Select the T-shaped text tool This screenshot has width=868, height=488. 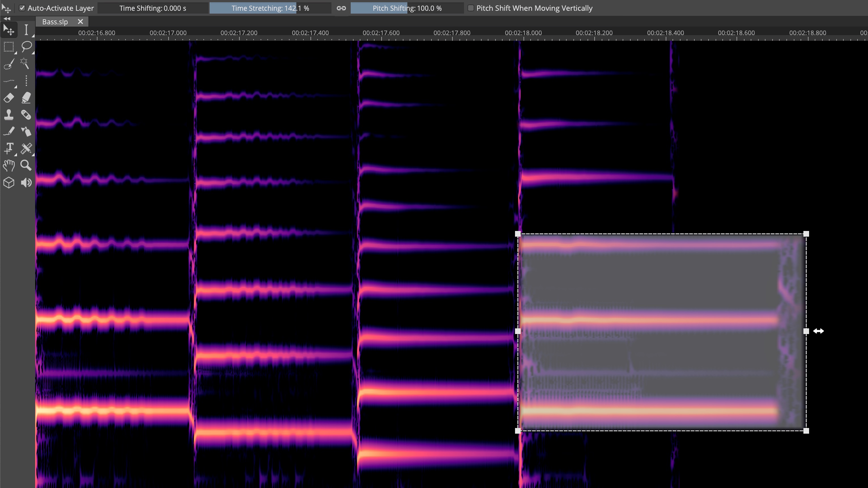(x=9, y=148)
